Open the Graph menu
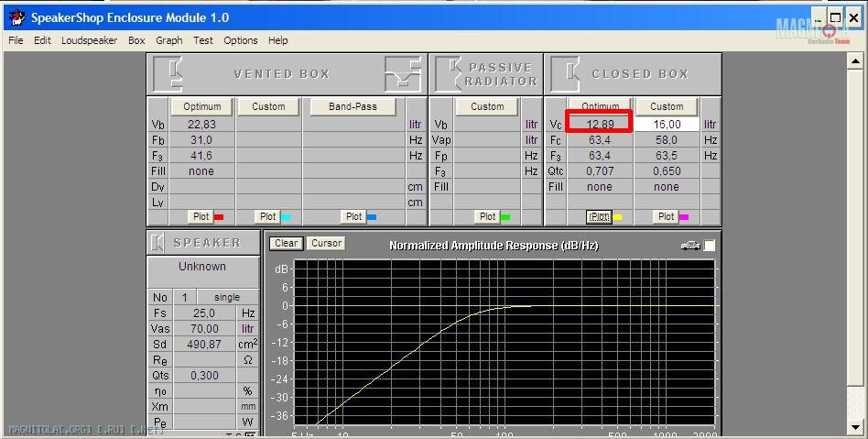The image size is (868, 439). point(168,40)
